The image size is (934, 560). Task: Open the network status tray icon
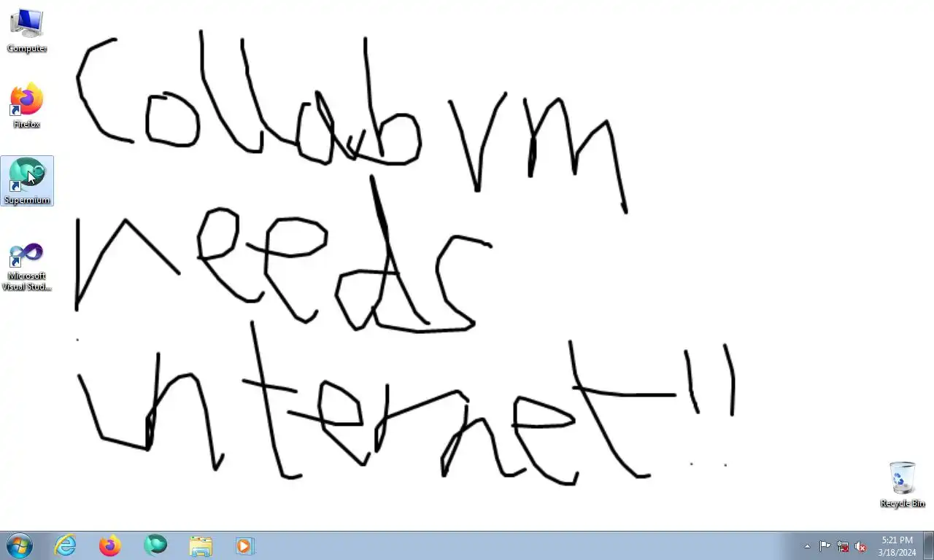[x=843, y=546]
